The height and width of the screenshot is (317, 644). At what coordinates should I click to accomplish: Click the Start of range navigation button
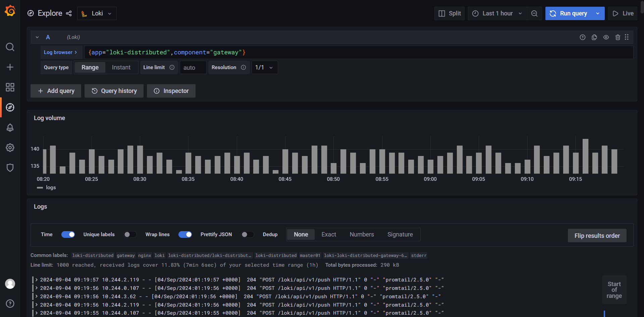[x=614, y=290]
